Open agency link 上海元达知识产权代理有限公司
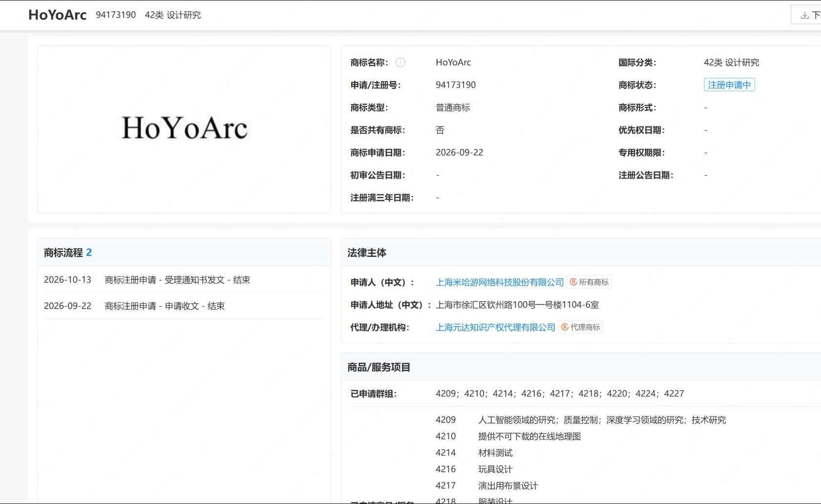Screen dimensions: 821x504 495,327
